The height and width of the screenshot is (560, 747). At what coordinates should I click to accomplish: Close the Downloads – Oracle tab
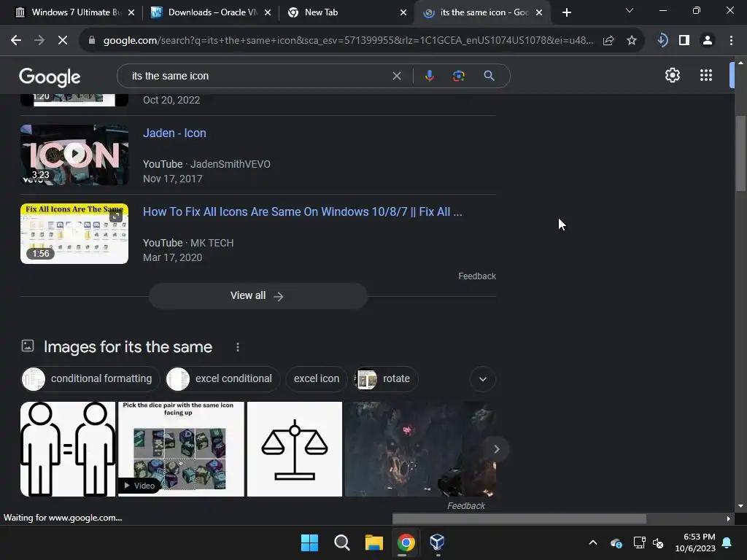[267, 12]
